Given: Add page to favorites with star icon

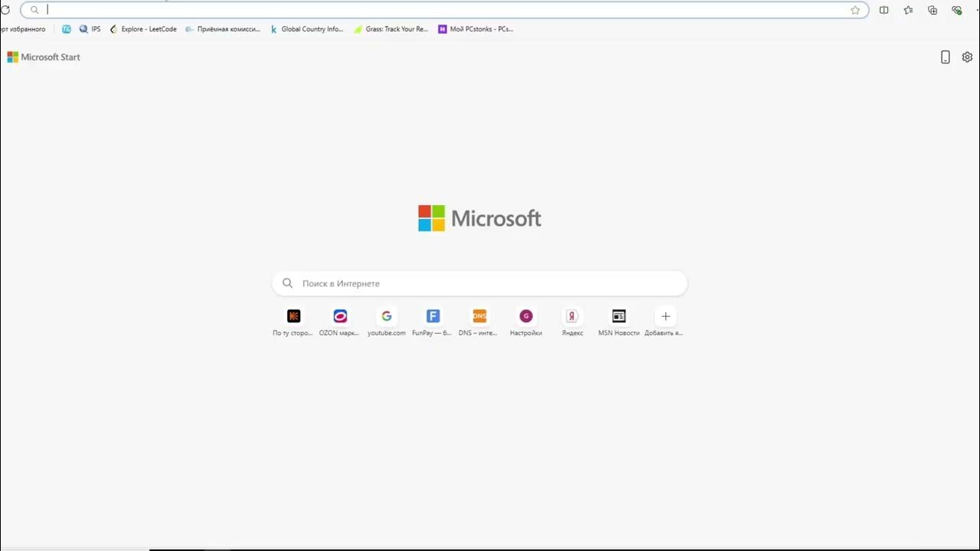Looking at the screenshot, I should [x=855, y=10].
